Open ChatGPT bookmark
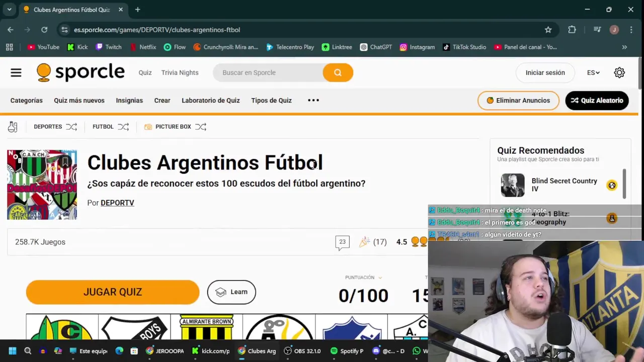 click(x=376, y=47)
